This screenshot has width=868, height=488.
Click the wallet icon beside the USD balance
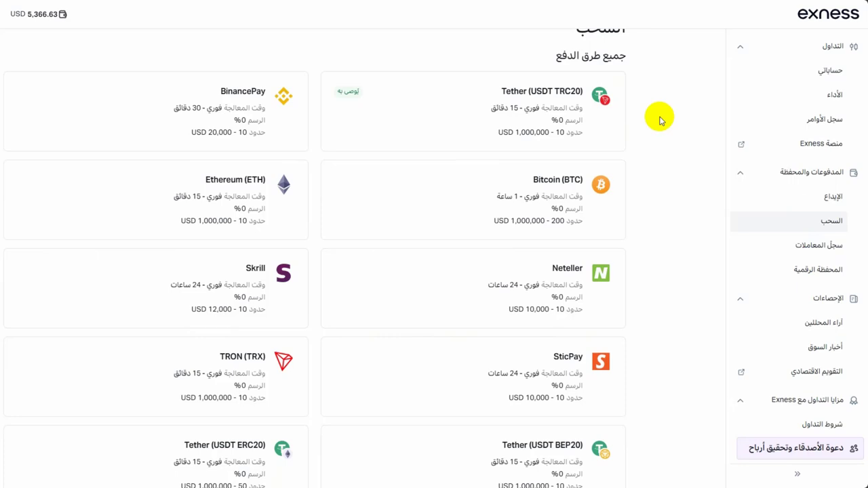[63, 14]
